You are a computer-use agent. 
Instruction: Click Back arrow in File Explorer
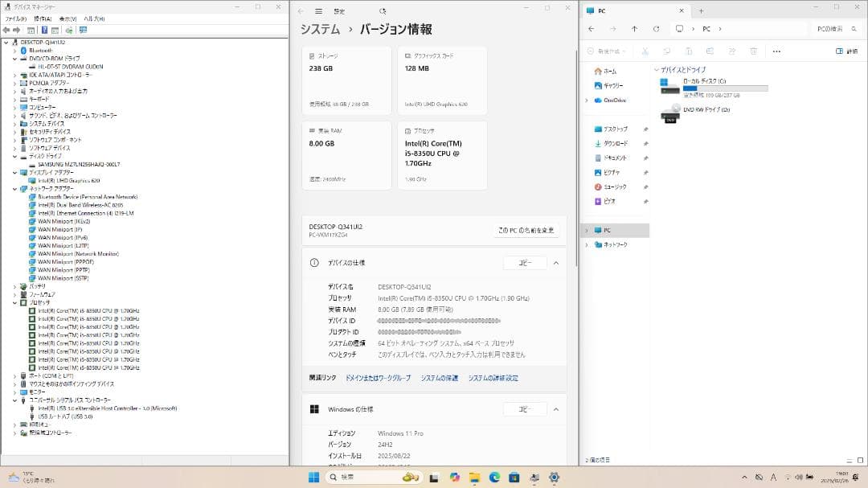(x=592, y=29)
